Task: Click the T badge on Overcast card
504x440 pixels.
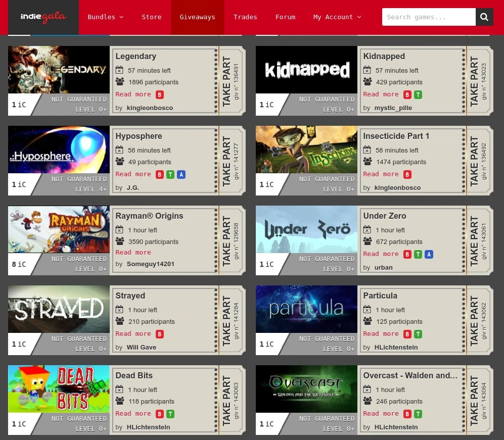Action: click(x=418, y=414)
